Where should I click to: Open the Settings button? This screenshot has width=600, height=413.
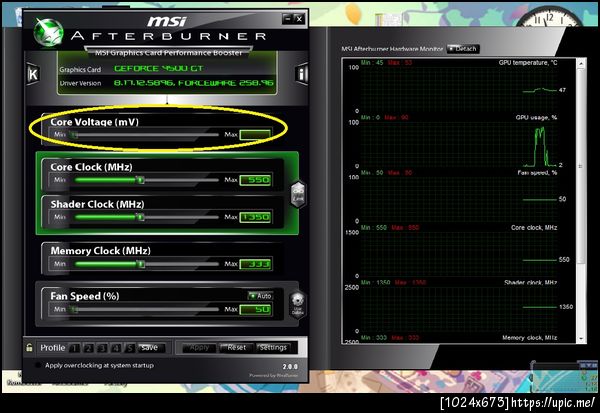click(x=272, y=348)
